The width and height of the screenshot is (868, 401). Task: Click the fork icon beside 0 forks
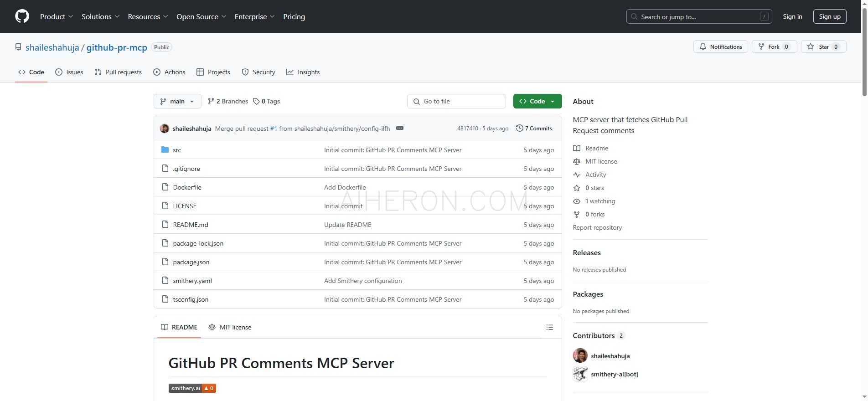click(x=577, y=214)
